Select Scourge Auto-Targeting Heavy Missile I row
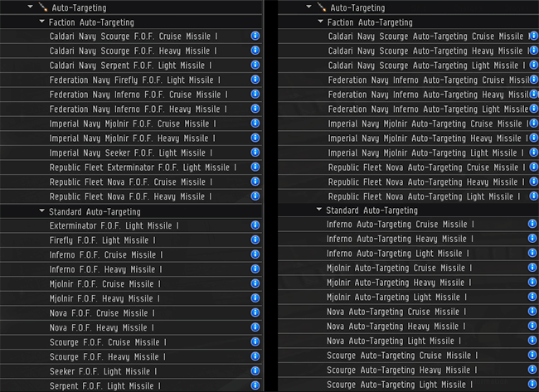 tap(408, 370)
